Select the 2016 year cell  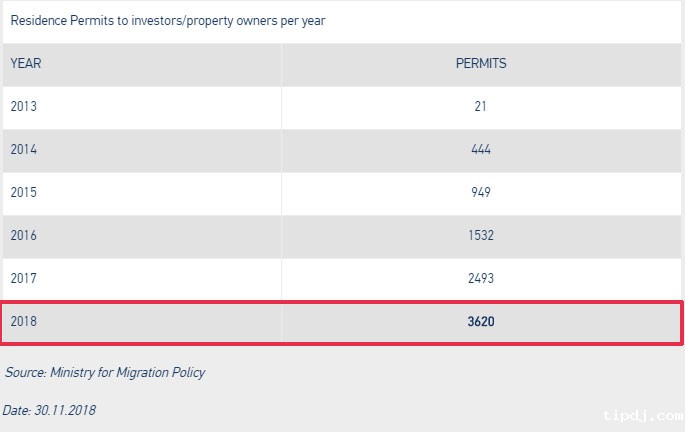(22, 236)
